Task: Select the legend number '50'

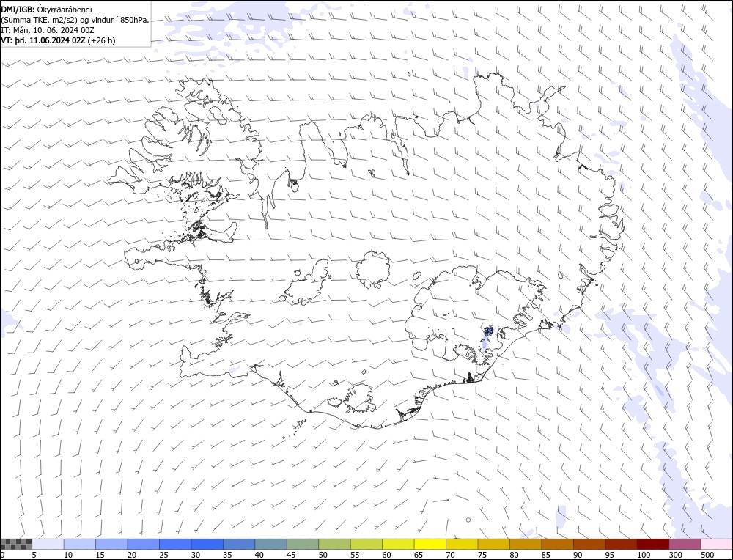Action: 323,555
